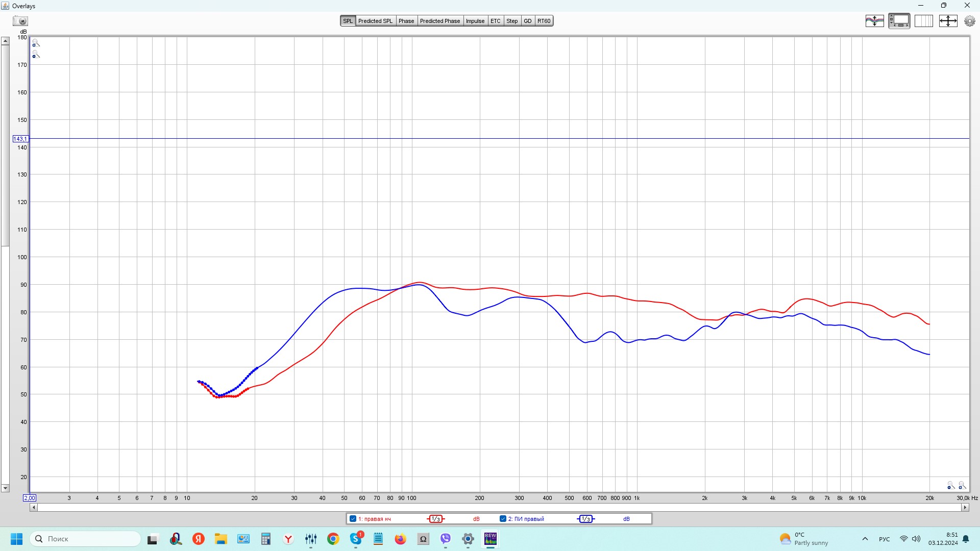Open the REW app taskbar icon
980x551 pixels.
pyautogui.click(x=491, y=539)
